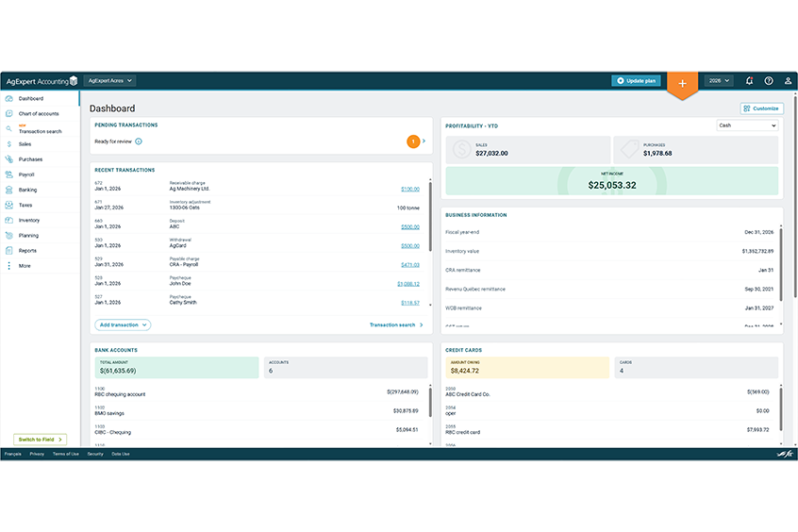Click Switch to Field button
798x532 pixels.
(x=41, y=440)
